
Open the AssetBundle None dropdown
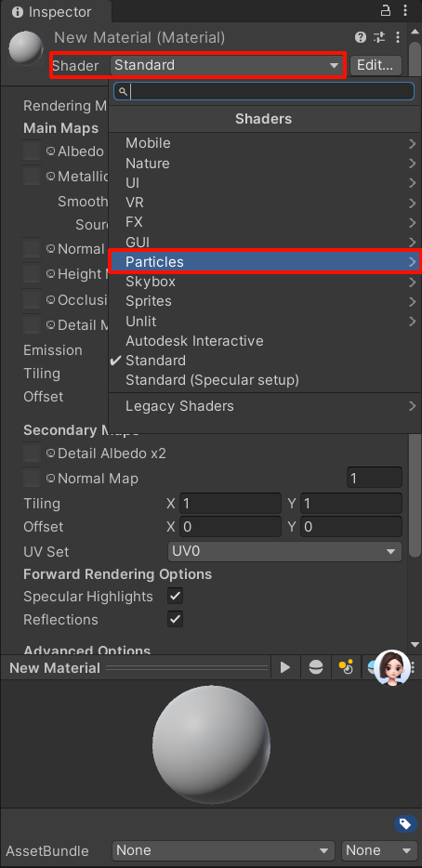pos(223,850)
